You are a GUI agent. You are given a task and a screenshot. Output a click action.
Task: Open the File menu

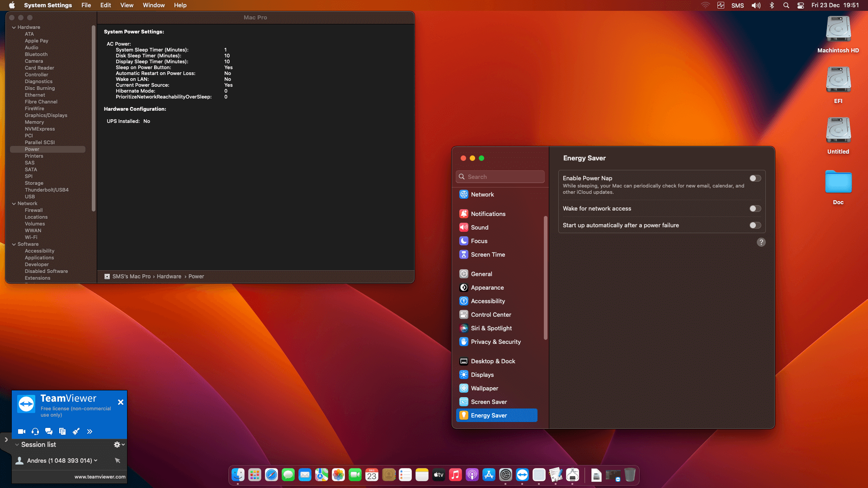point(86,5)
